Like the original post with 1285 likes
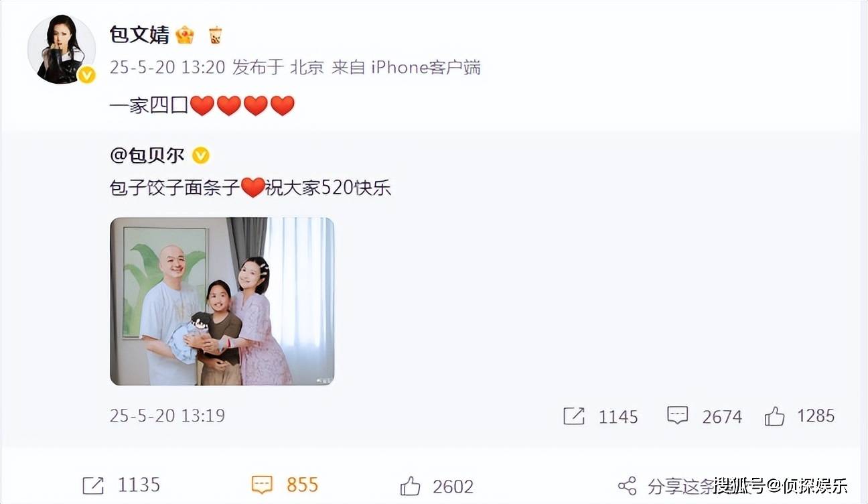868x504 pixels. 774,416
